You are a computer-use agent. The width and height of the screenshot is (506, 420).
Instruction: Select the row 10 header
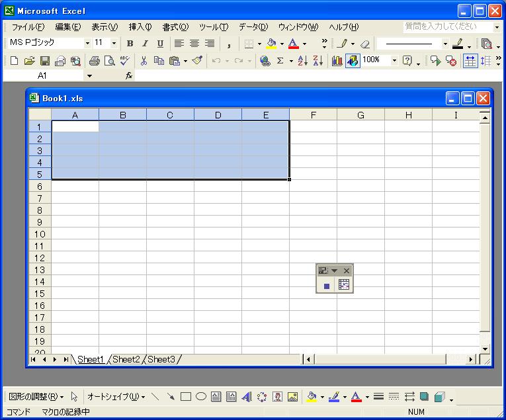[40, 234]
